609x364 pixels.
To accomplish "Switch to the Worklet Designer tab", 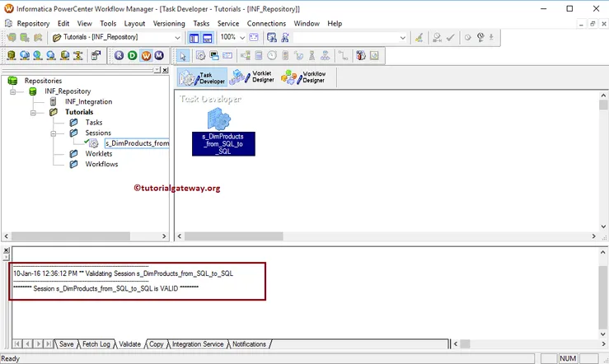I will 252,77.
